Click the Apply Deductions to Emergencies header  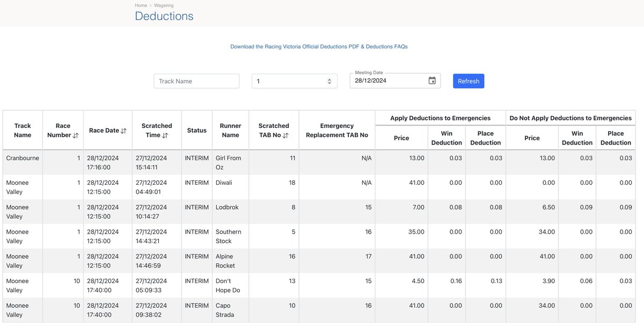tap(440, 118)
